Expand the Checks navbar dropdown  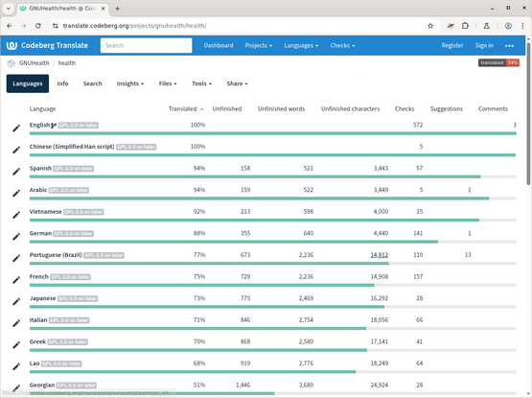tap(342, 45)
